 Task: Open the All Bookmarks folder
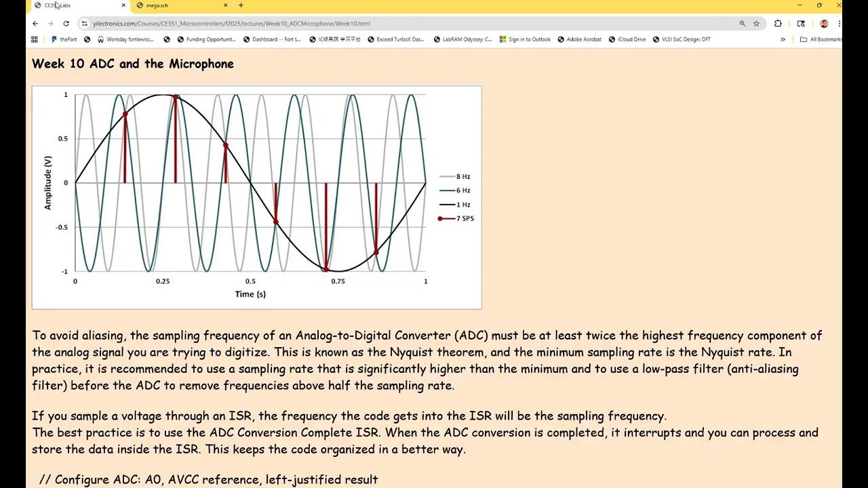[821, 39]
